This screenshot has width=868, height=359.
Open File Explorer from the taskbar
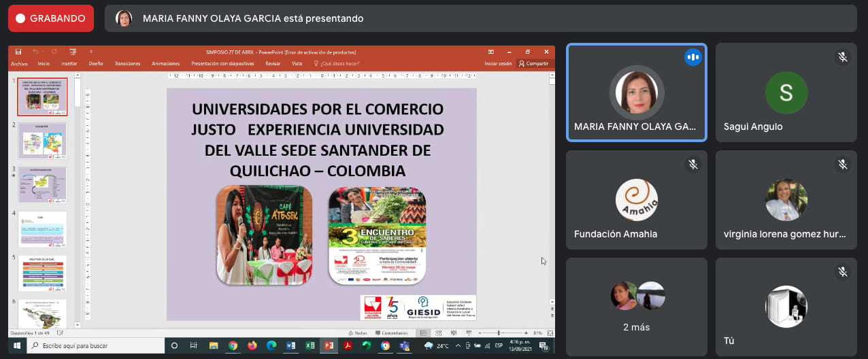[214, 346]
